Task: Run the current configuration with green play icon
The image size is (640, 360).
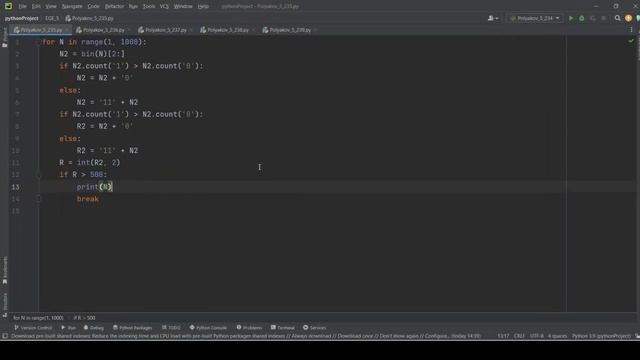Action: pyautogui.click(x=571, y=18)
